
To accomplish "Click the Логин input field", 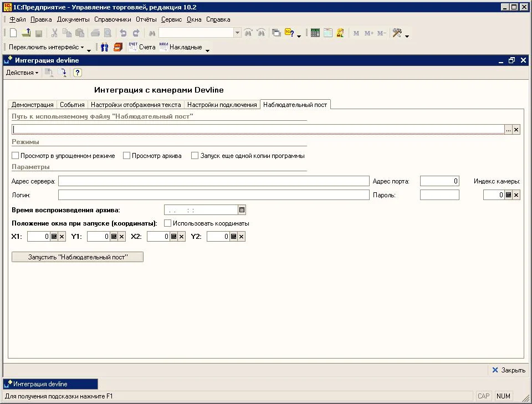I will pos(214,195).
